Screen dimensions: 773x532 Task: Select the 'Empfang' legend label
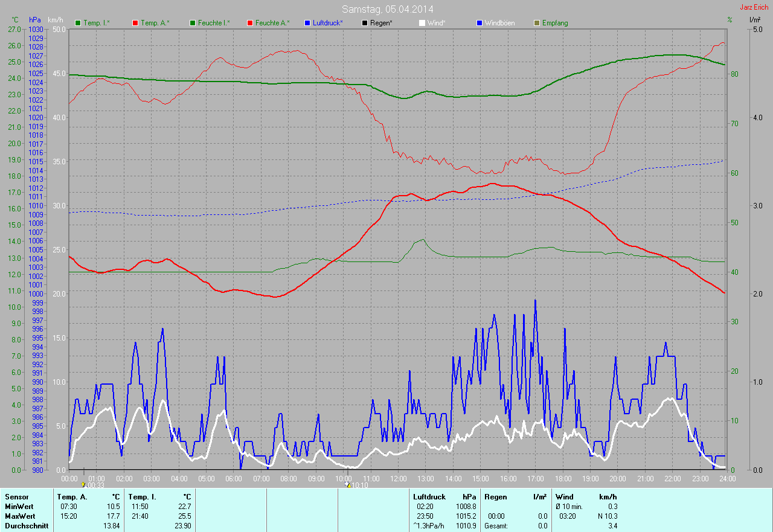click(x=555, y=23)
